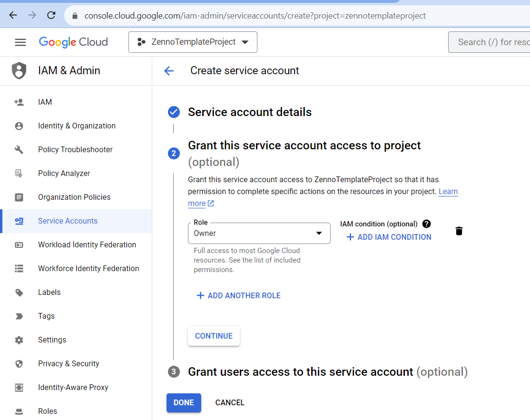The height and width of the screenshot is (420, 530).
Task: Go to Roles in the sidebar
Action: [48, 411]
